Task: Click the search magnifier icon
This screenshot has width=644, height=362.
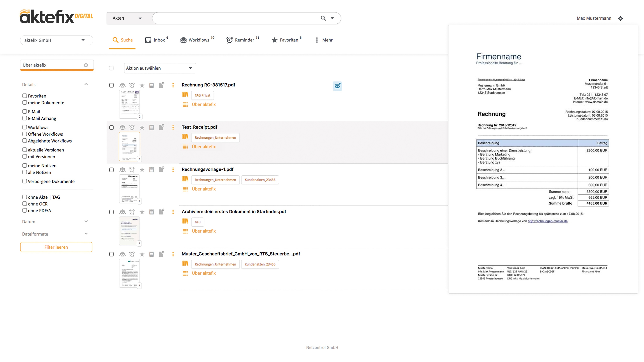Action: click(323, 18)
